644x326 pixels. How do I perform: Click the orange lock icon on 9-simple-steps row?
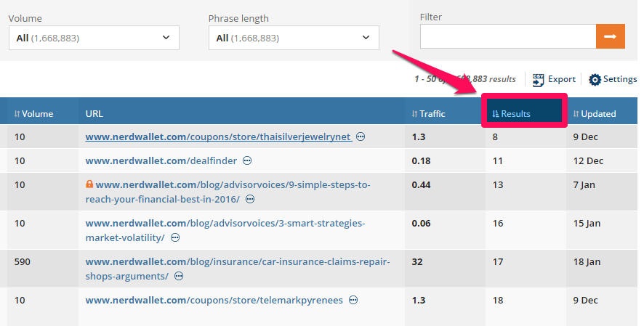[x=89, y=184]
